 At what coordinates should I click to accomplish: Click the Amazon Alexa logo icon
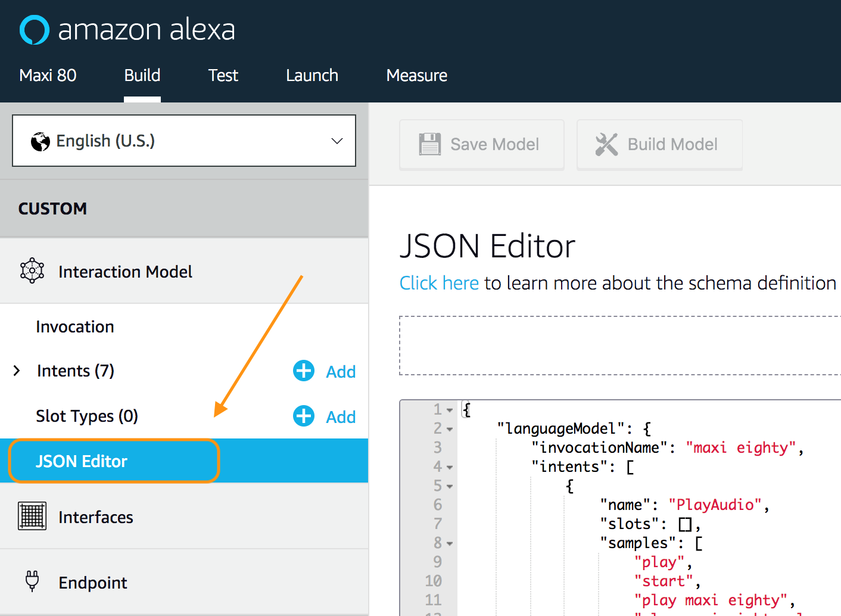[34, 29]
